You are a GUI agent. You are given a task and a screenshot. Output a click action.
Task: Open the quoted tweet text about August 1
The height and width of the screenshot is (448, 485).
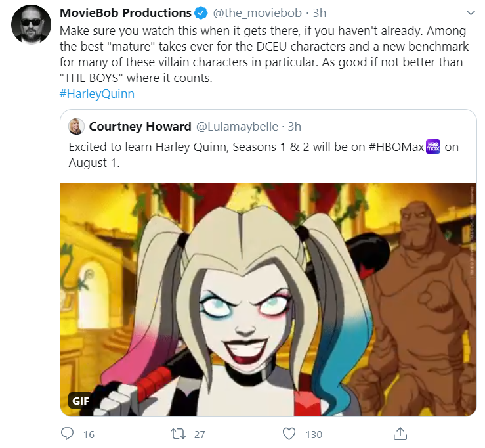(264, 154)
